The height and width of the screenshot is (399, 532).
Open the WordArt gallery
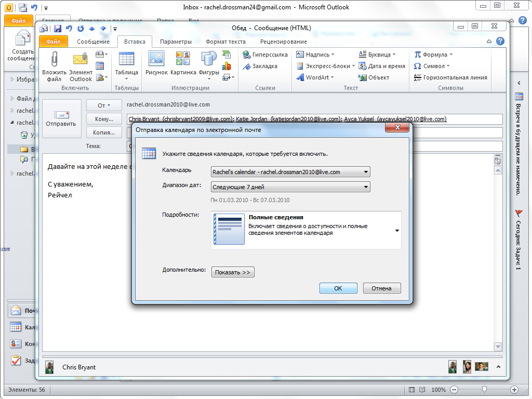point(315,78)
